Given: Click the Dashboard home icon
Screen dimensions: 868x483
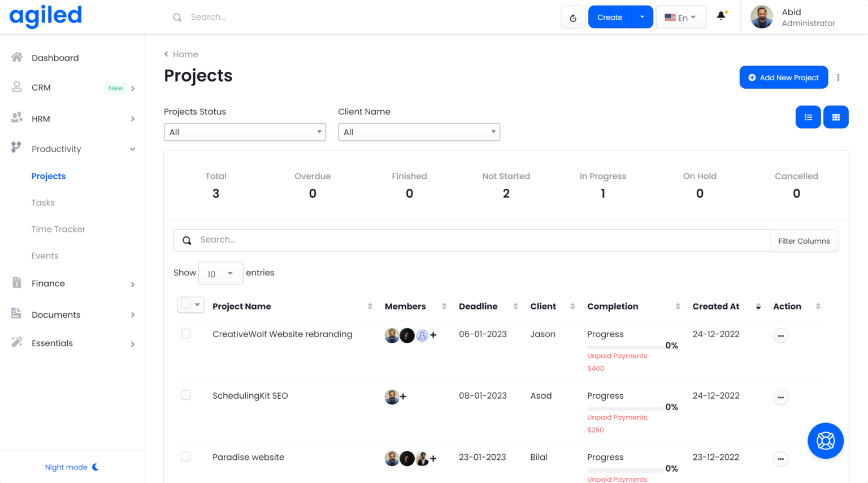Looking at the screenshot, I should point(17,57).
